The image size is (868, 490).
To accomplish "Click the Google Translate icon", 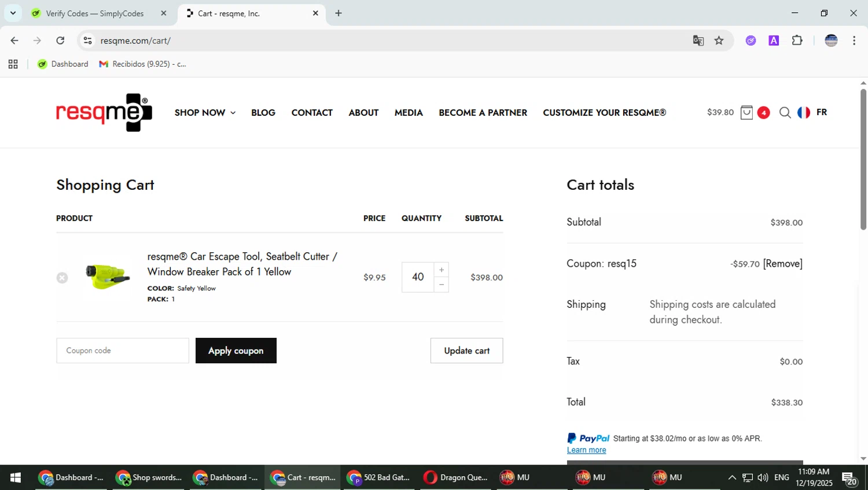I will (x=698, y=40).
